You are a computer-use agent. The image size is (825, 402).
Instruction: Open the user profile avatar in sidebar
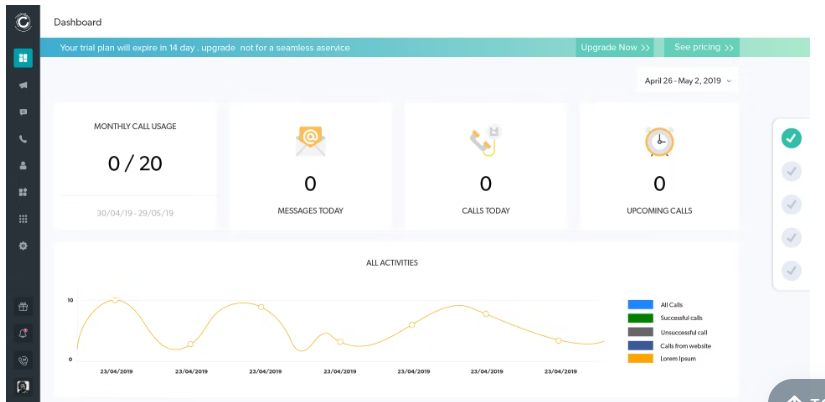click(x=23, y=387)
